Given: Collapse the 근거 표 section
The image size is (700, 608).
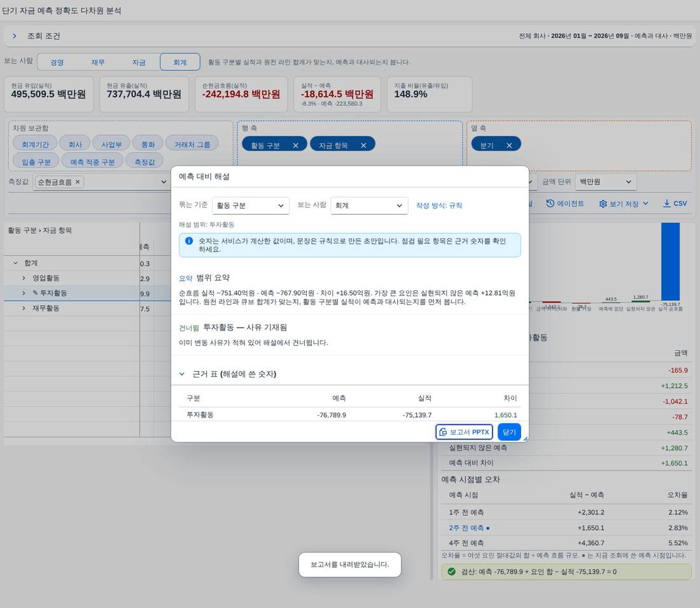Looking at the screenshot, I should coord(182,374).
